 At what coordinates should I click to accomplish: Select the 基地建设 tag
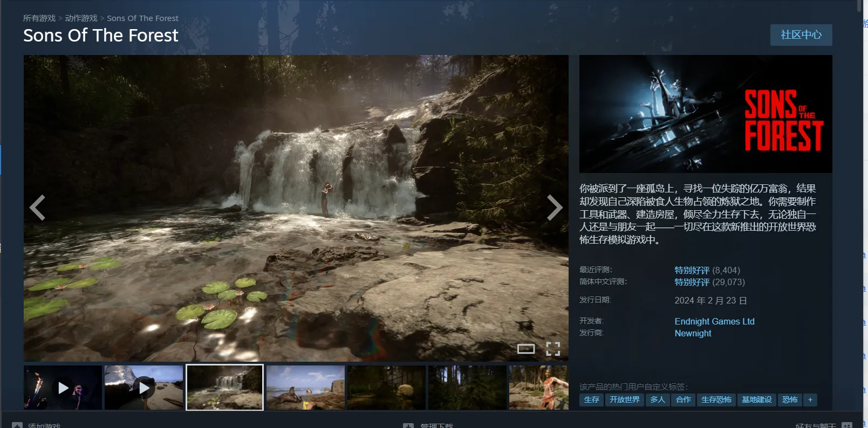[756, 399]
